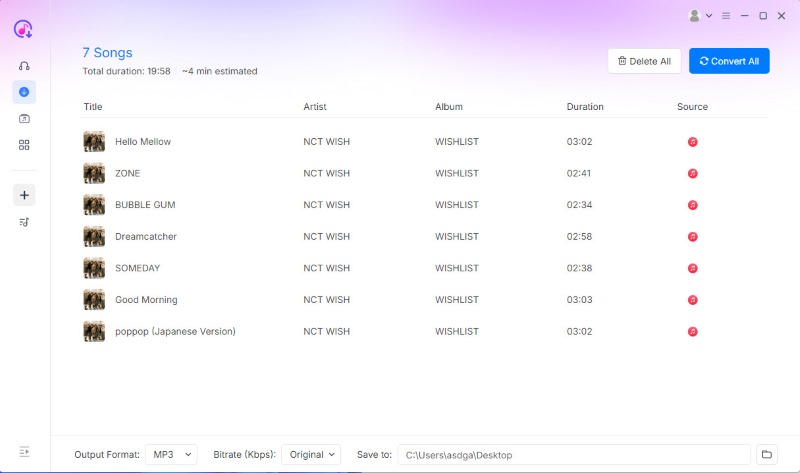800x473 pixels.
Task: Select the highlighted converting queue sidebar icon
Action: pos(24,92)
